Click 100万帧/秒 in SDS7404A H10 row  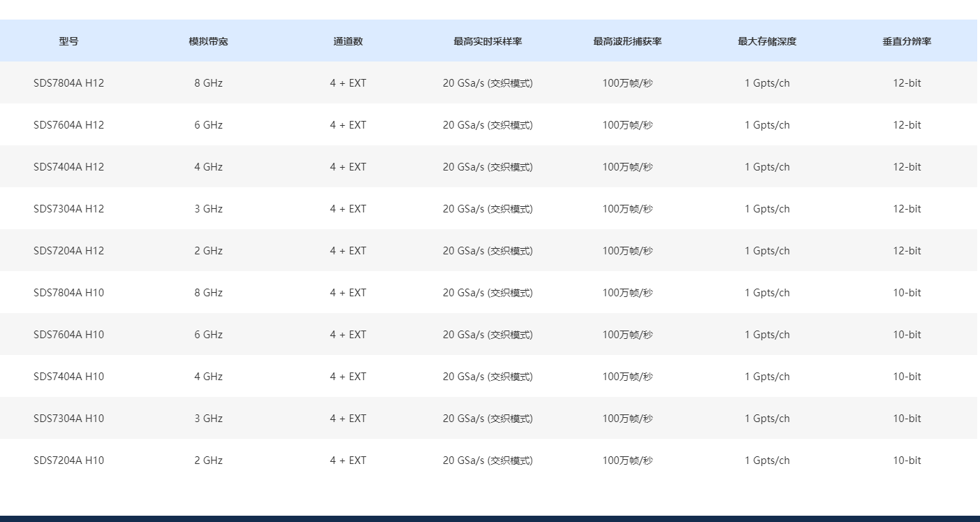click(x=627, y=377)
